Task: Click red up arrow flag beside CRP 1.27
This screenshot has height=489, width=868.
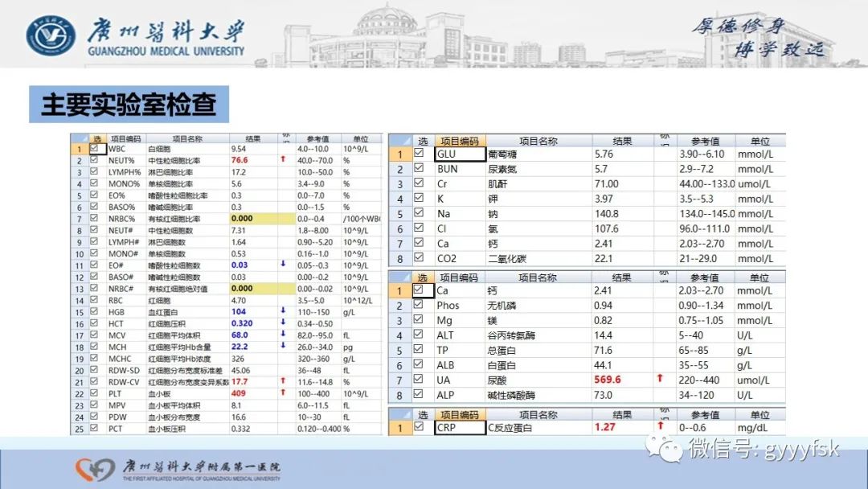Action: tap(660, 425)
